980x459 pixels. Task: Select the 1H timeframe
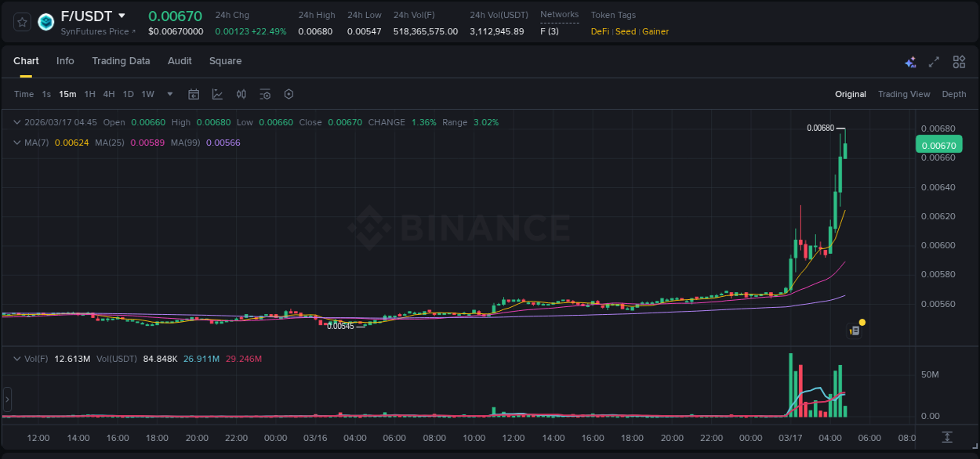(89, 94)
